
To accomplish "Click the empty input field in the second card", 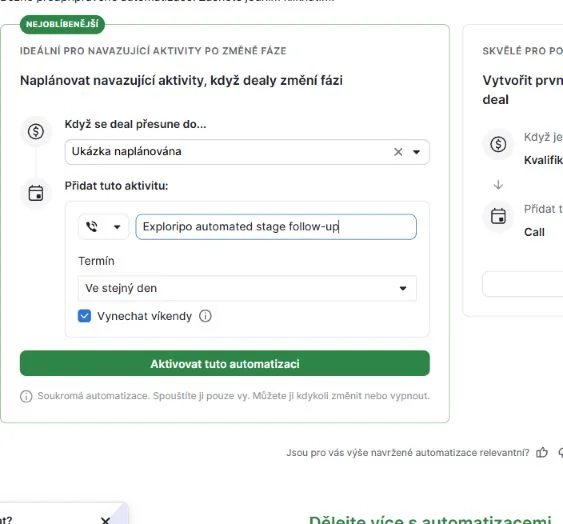I will (523, 284).
